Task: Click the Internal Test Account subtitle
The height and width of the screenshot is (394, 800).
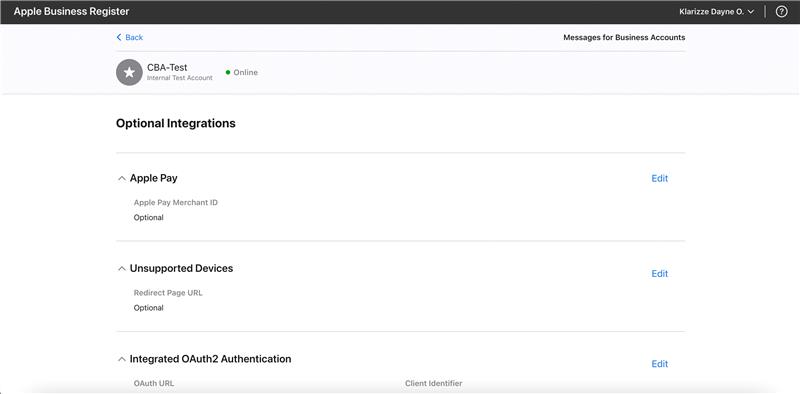Action: 180,78
